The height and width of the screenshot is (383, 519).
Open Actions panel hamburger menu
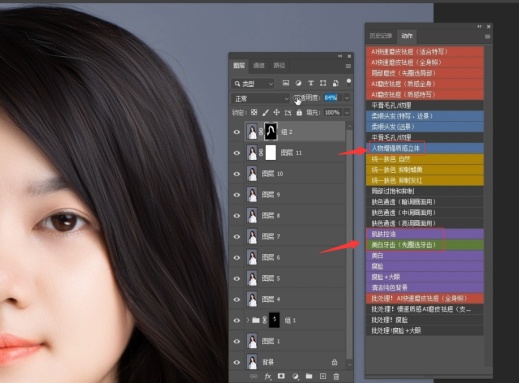tap(488, 37)
